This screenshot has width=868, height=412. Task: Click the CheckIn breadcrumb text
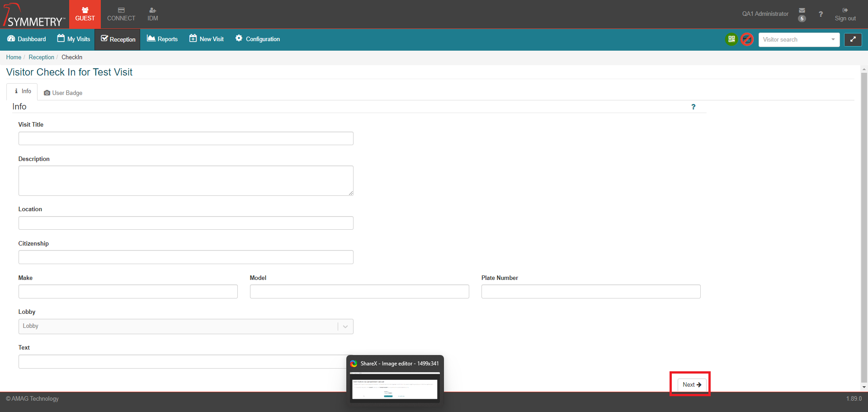click(72, 57)
